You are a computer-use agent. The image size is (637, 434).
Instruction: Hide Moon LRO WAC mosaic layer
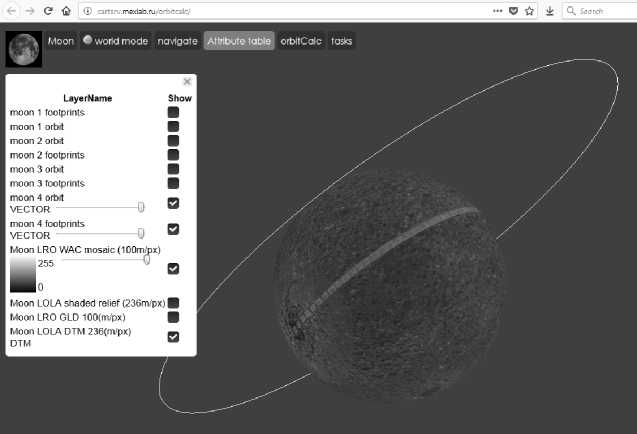click(173, 269)
